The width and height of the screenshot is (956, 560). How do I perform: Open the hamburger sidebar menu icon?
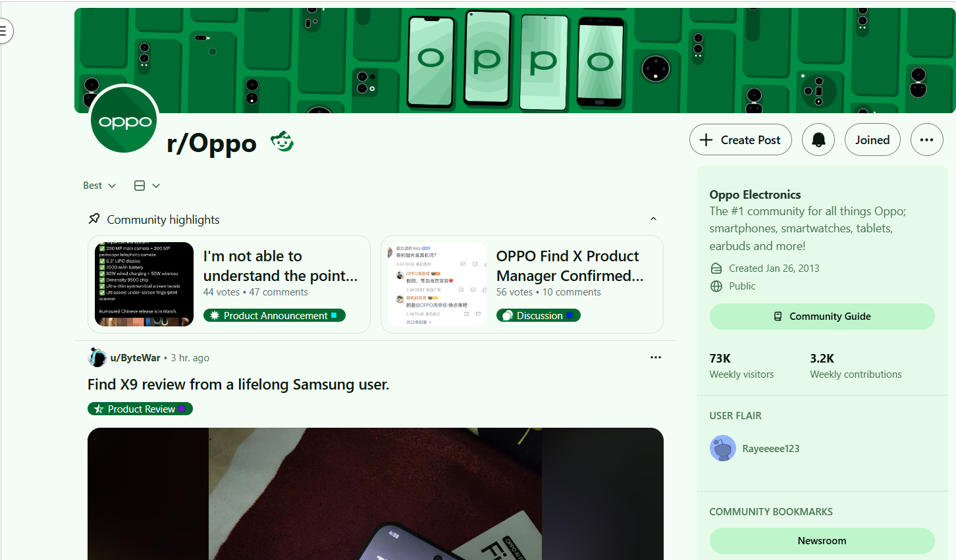pyautogui.click(x=4, y=31)
